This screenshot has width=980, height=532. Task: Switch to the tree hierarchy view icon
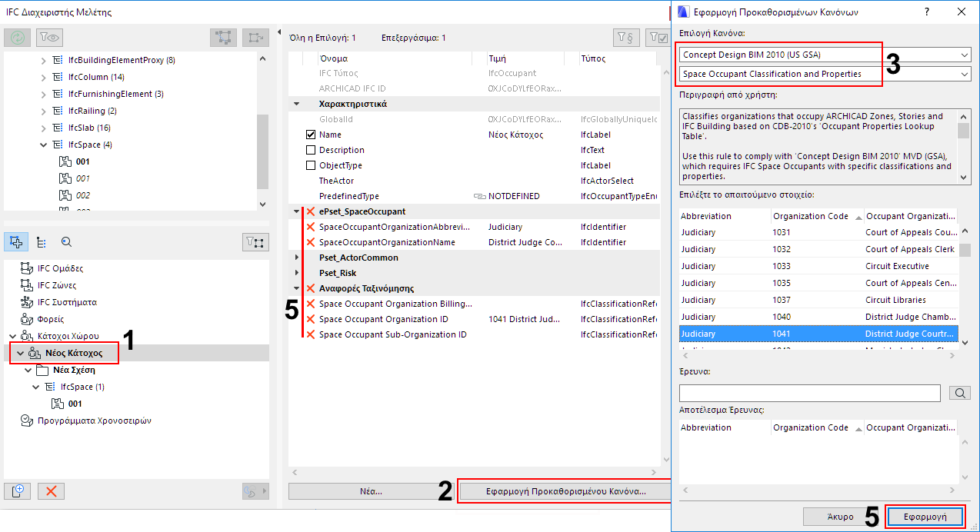pos(42,241)
